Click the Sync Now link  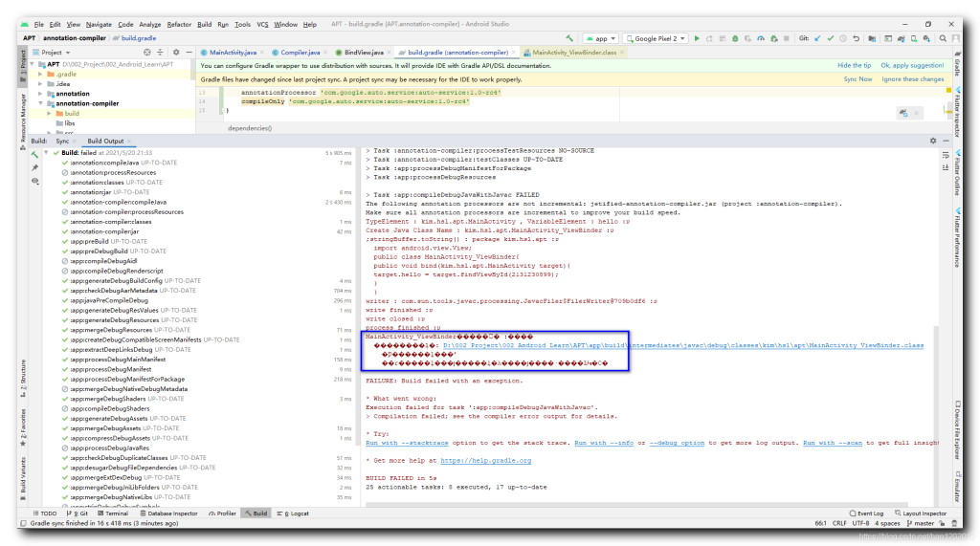[x=857, y=79]
